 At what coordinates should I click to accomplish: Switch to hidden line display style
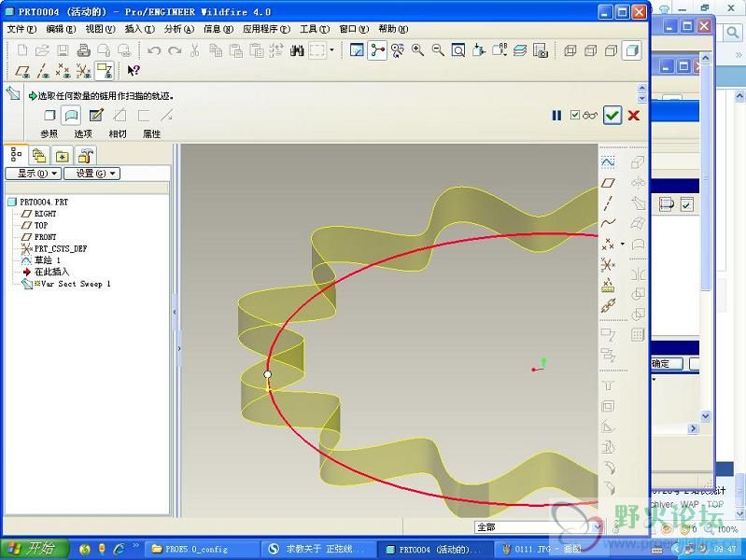(x=590, y=50)
